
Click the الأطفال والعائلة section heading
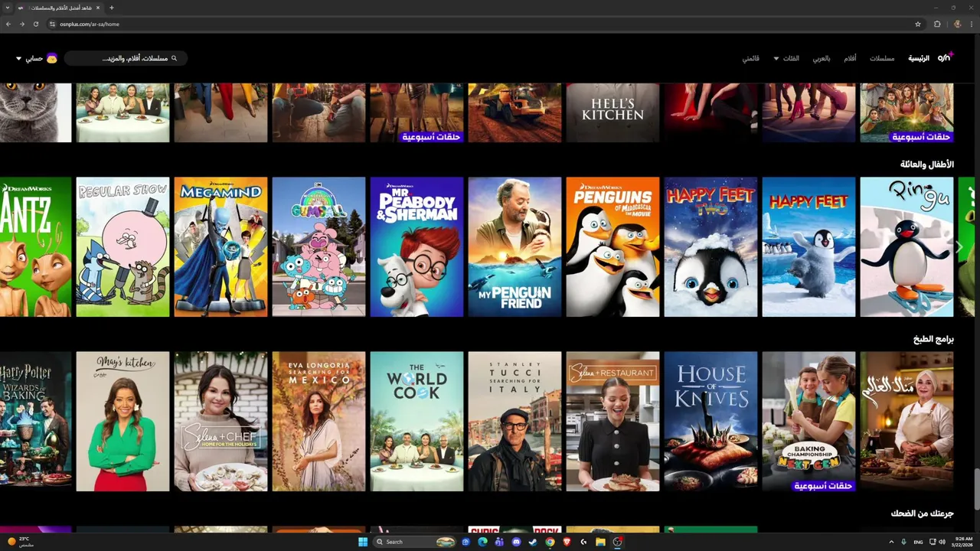927,165
